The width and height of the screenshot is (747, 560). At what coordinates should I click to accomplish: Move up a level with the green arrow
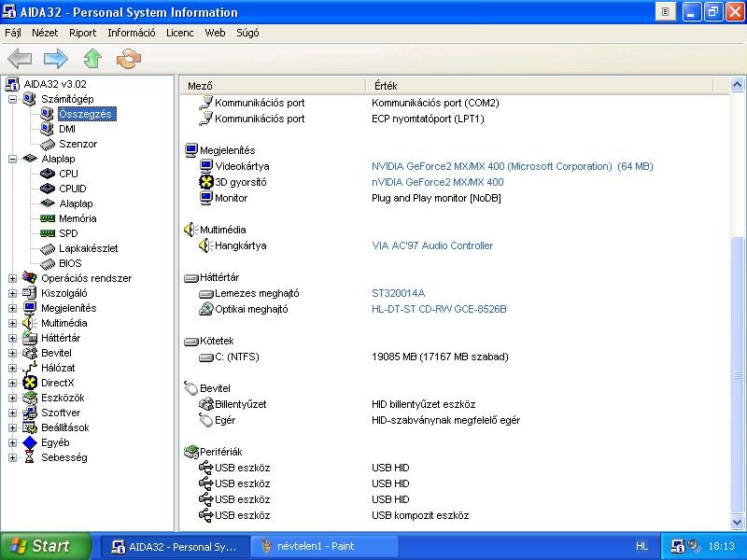(92, 59)
